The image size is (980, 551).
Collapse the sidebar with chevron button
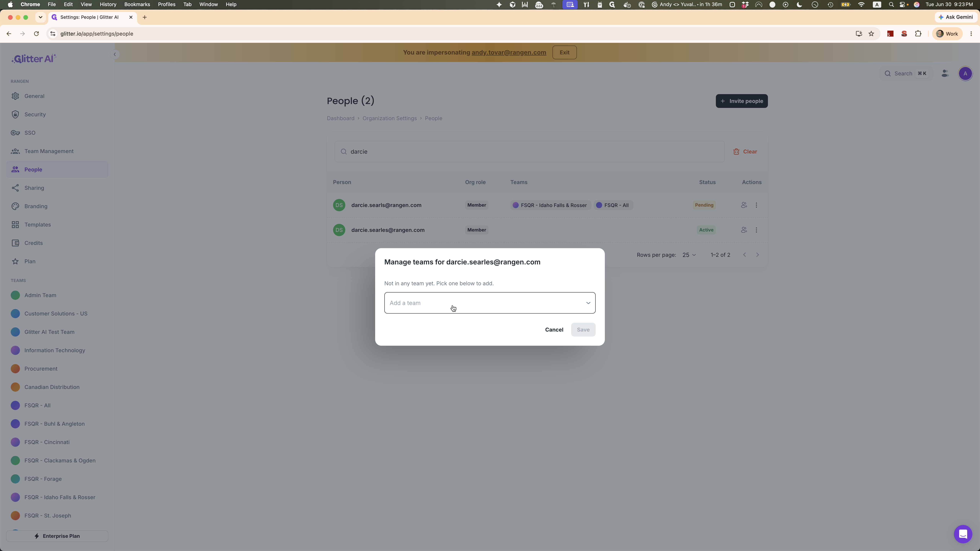[114, 54]
